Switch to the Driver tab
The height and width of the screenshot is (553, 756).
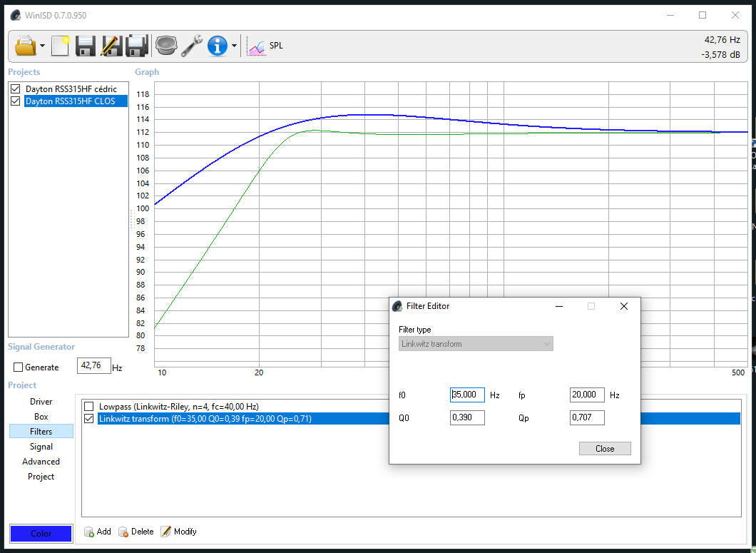point(41,402)
